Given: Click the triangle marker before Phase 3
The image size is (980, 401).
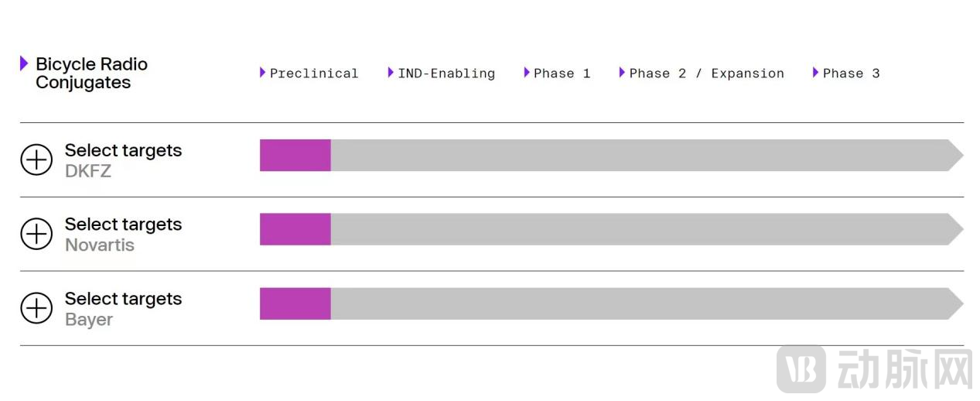Looking at the screenshot, I should pos(815,73).
